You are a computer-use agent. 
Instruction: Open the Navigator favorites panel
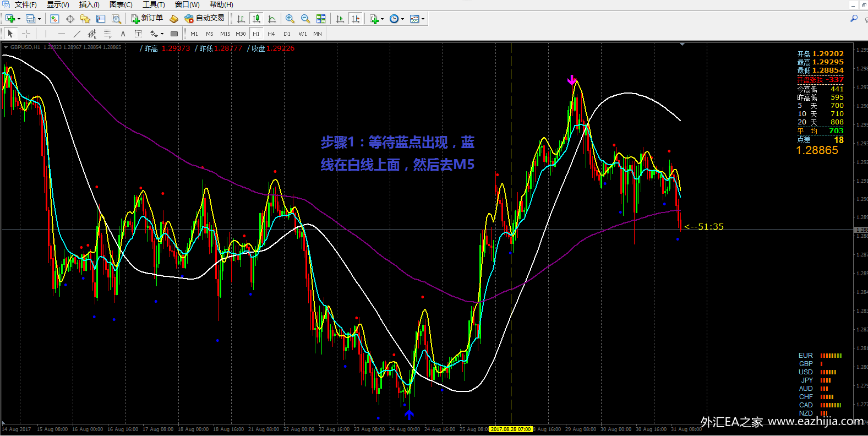[85, 19]
